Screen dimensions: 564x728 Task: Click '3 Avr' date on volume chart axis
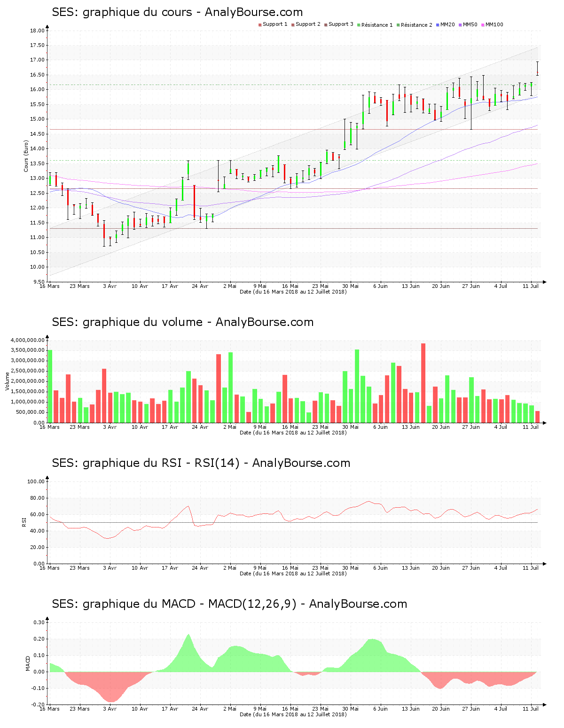coord(110,427)
